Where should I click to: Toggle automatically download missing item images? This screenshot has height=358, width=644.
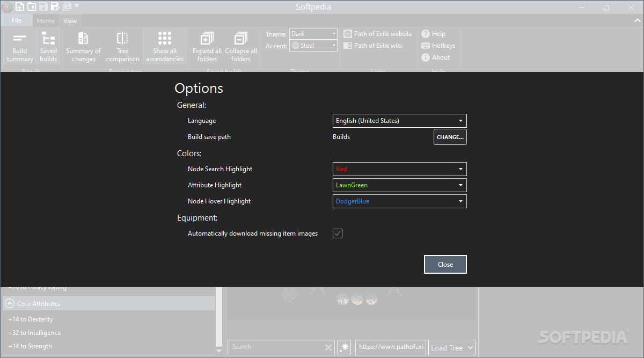(338, 233)
